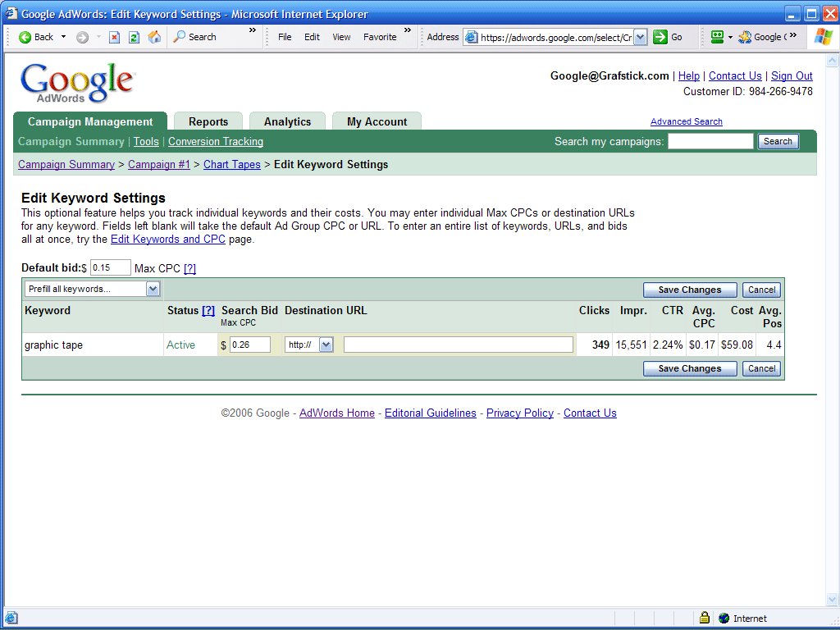The image size is (840, 630).
Task: Click the SSL padlock icon in status bar
Action: coord(704,618)
